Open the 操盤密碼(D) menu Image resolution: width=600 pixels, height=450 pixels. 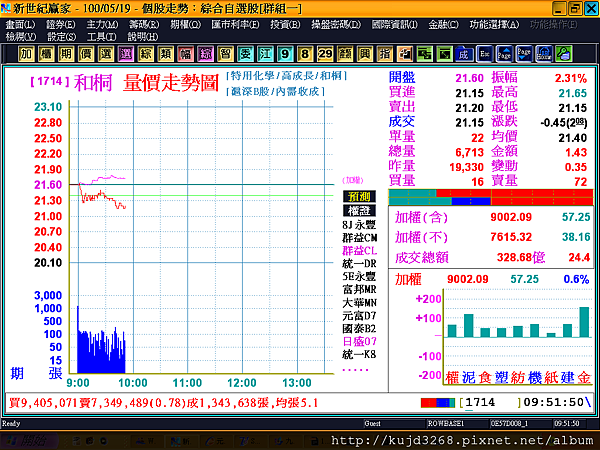(x=336, y=25)
